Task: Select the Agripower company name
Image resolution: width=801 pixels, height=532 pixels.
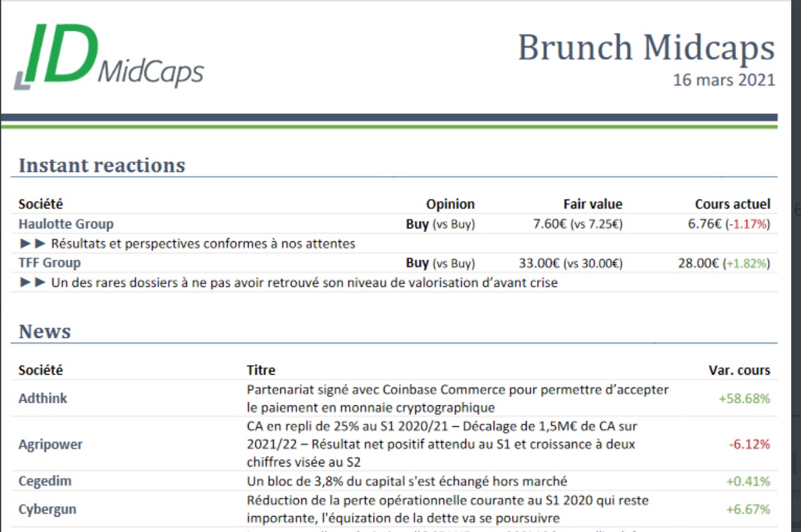Action: pyautogui.click(x=50, y=444)
